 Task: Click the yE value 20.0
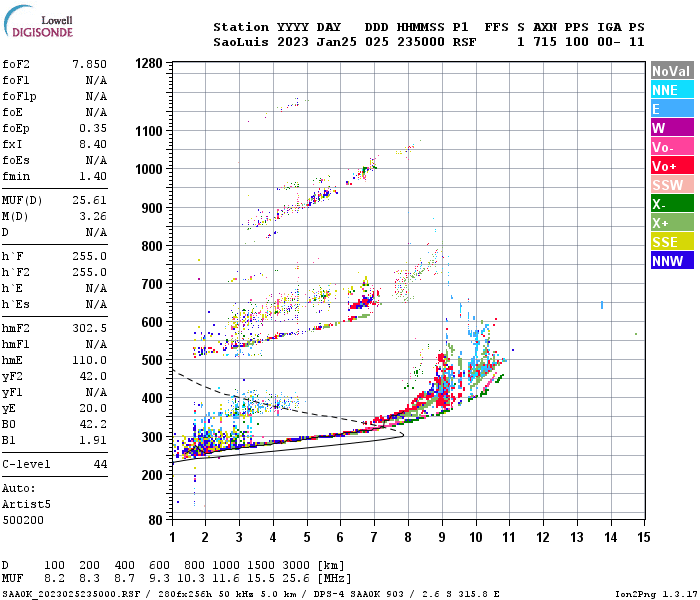[x=93, y=408]
